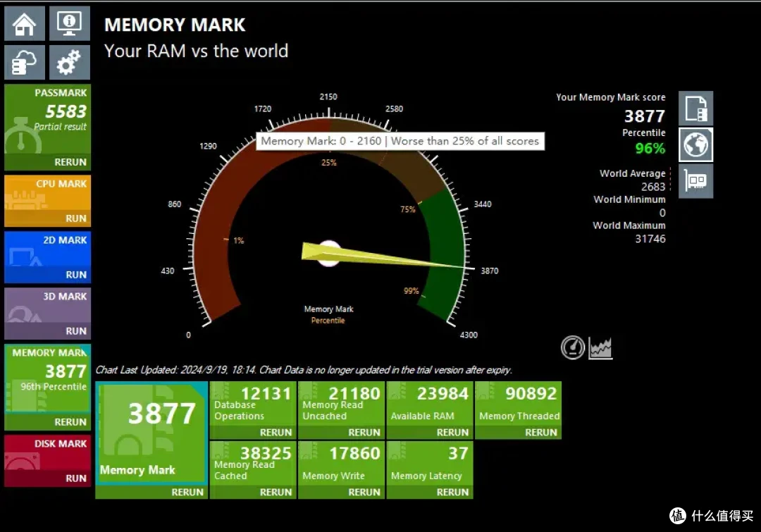This screenshot has width=761, height=532.
Task: Switch to the gauge dial view icon
Action: tap(573, 347)
